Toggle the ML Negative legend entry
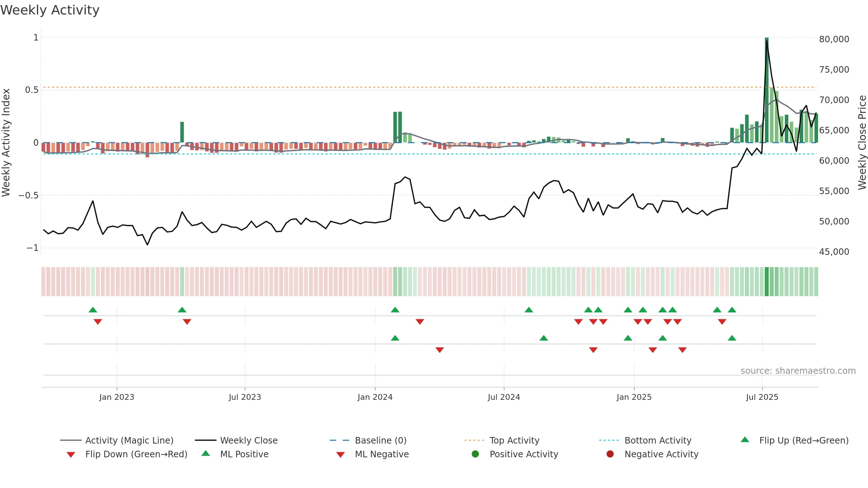 373,454
